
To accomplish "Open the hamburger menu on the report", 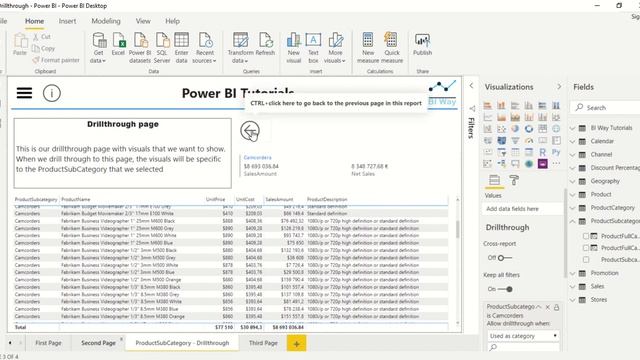I will coord(24,93).
